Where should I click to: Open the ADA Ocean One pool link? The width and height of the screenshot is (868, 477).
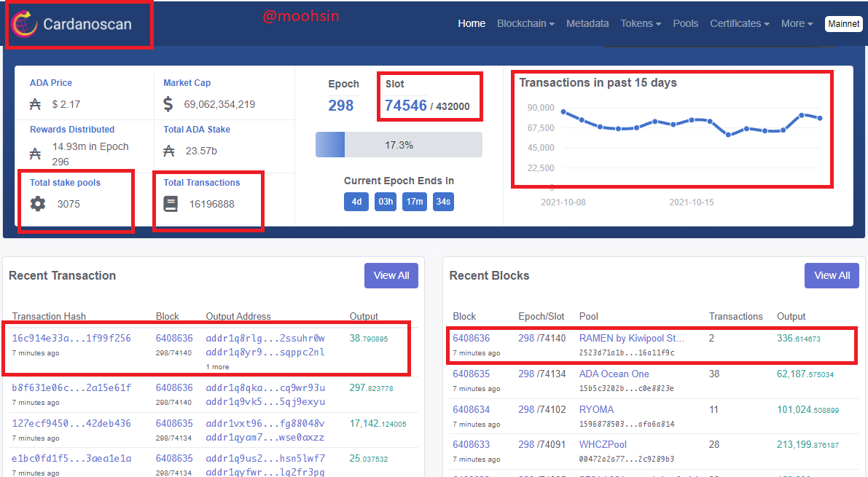(614, 374)
